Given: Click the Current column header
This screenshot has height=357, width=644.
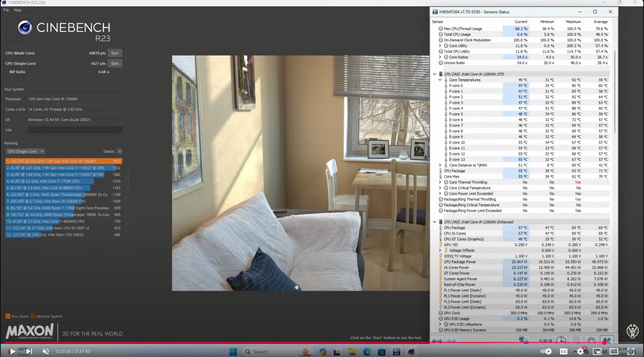Looking at the screenshot, I should pyautogui.click(x=516, y=22).
